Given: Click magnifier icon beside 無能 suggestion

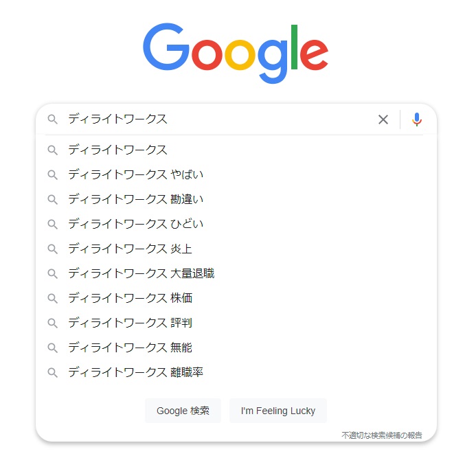Looking at the screenshot, I should (52, 348).
